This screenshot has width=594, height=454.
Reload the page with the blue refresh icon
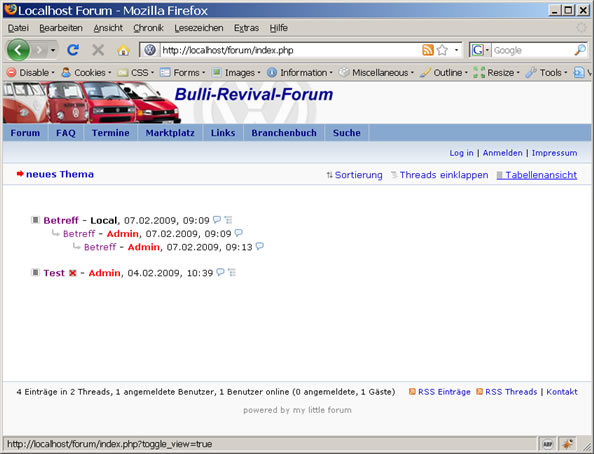coord(73,50)
